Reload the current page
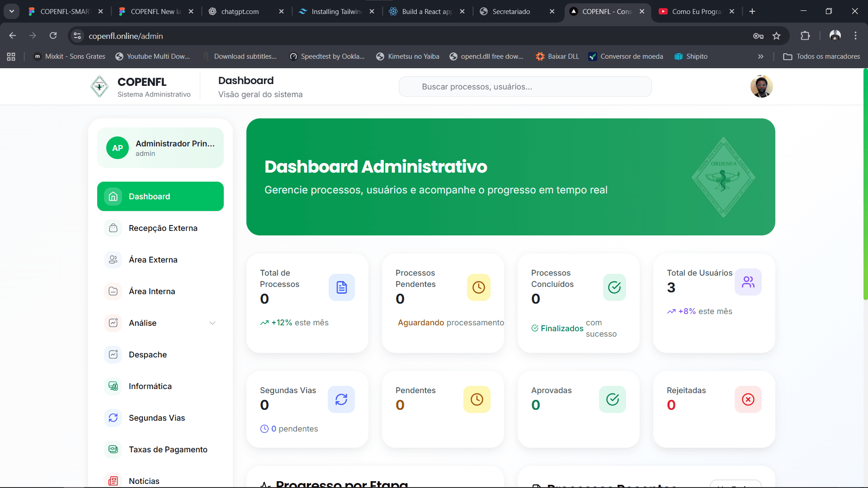The width and height of the screenshot is (868, 488). click(x=53, y=36)
